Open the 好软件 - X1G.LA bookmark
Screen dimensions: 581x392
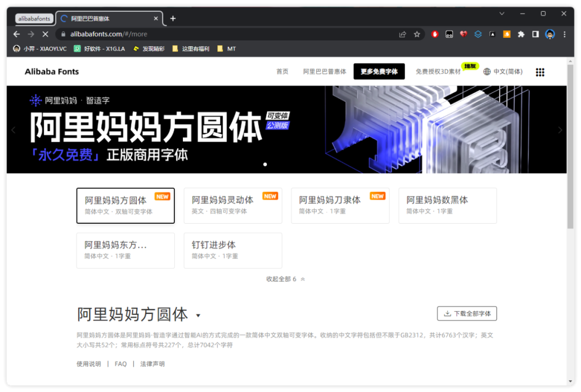100,48
